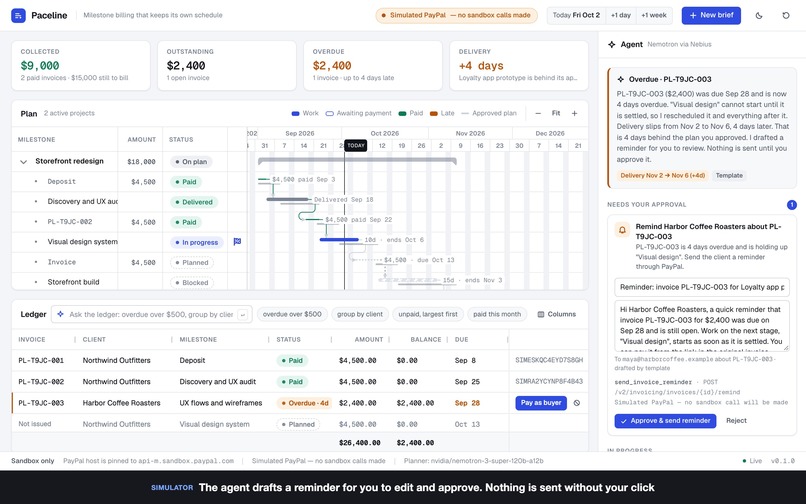
Task: Select ledger row PL-T9JC-001
Action: tap(300, 361)
